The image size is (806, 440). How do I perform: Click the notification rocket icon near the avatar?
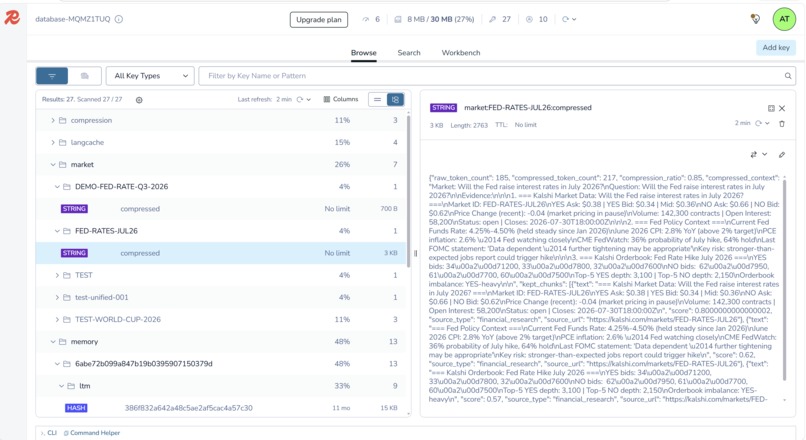click(x=755, y=19)
